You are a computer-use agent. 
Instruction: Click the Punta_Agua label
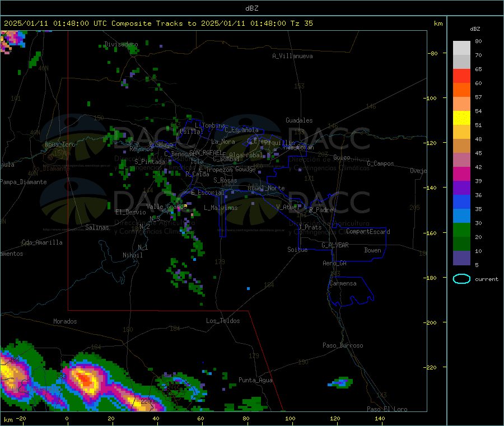coord(255,380)
